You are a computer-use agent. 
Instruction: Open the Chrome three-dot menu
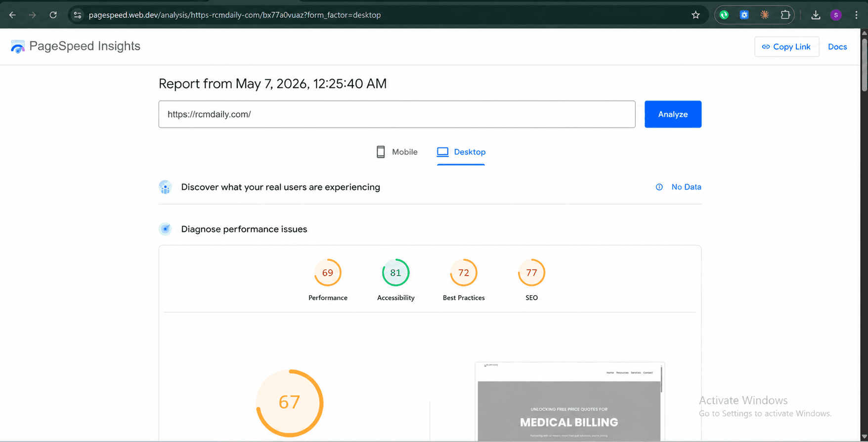pyautogui.click(x=856, y=15)
